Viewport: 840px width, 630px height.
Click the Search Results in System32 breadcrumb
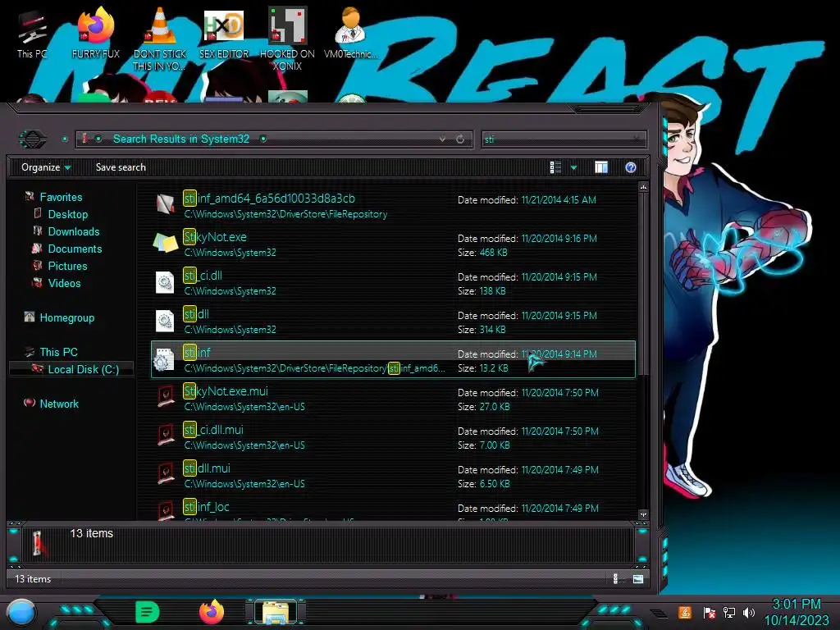click(x=181, y=139)
